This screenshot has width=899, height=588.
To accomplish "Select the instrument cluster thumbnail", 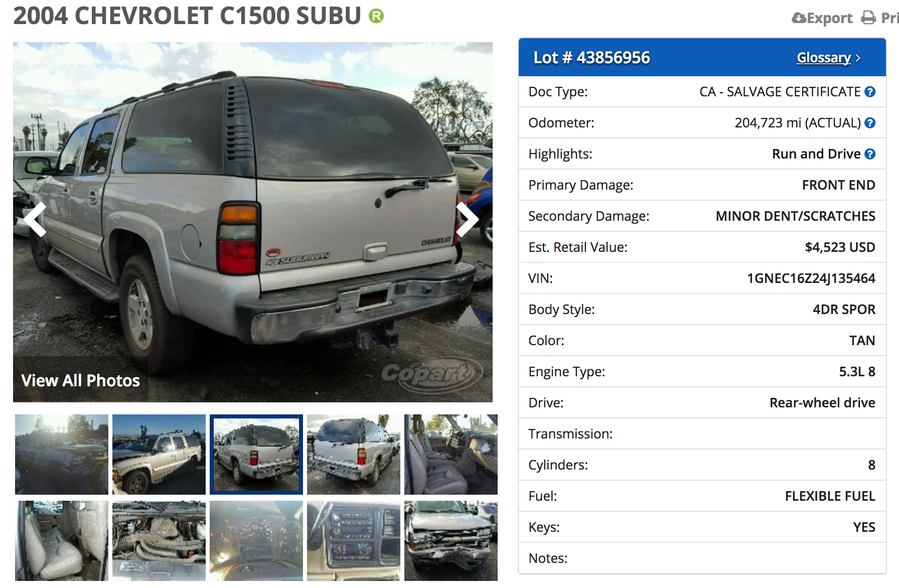I will point(256,541).
